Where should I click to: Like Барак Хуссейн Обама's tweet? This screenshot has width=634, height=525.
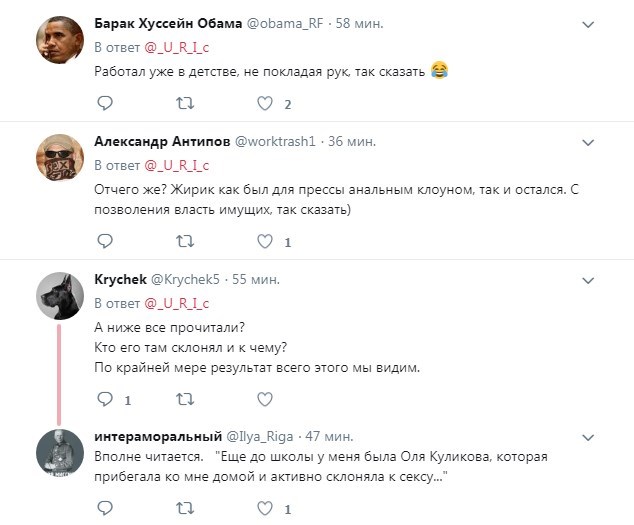(265, 103)
